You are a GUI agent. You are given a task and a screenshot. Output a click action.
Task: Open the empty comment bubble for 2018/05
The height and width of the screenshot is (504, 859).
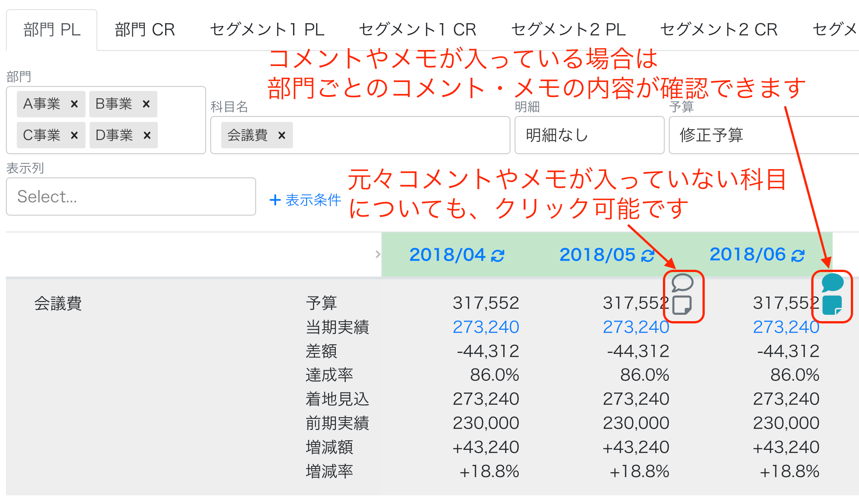(682, 283)
